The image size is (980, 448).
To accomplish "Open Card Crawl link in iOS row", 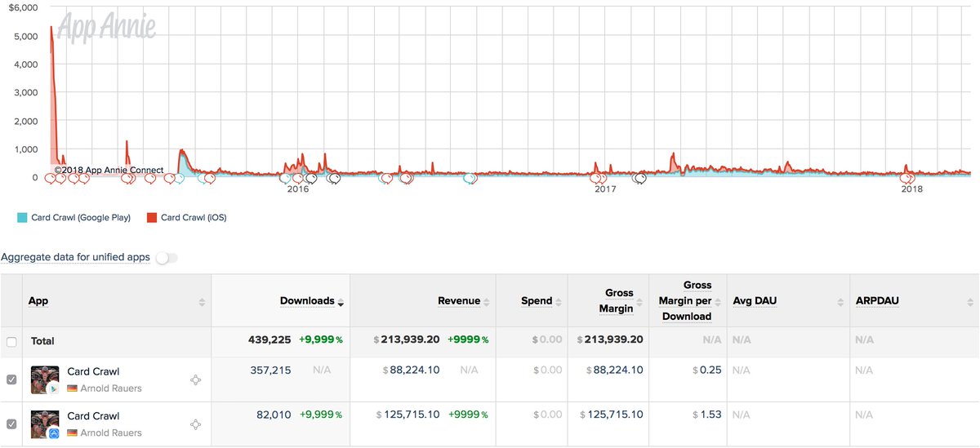I will pyautogui.click(x=93, y=416).
